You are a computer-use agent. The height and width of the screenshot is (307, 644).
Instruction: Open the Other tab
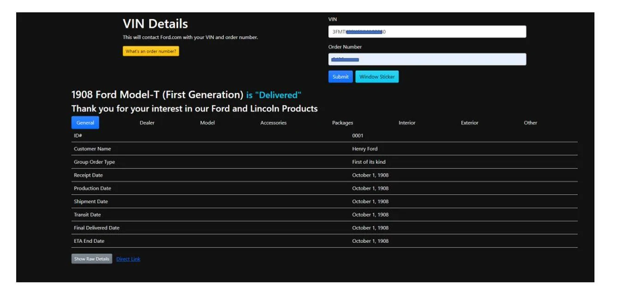531,123
